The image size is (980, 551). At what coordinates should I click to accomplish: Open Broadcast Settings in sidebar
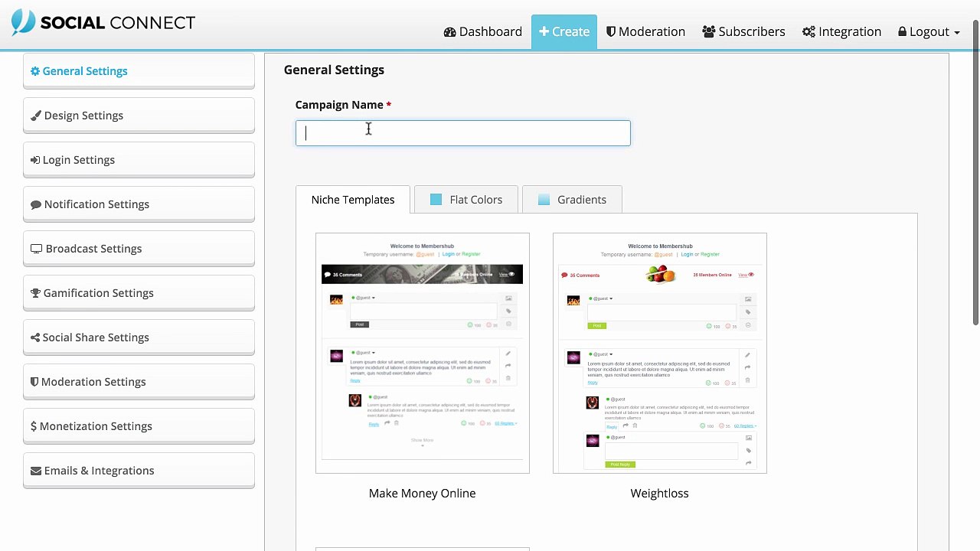point(139,249)
